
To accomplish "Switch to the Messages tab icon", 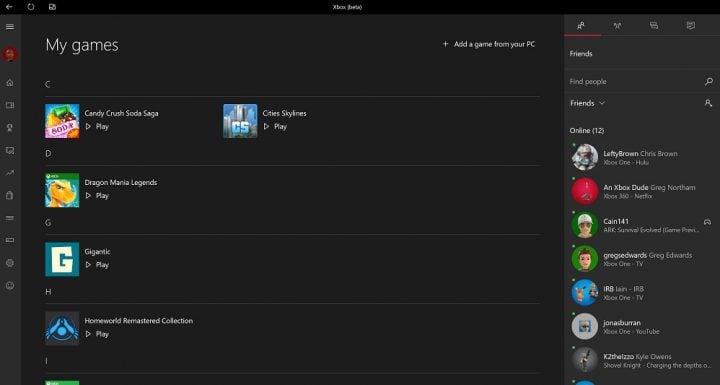I will coord(654,26).
